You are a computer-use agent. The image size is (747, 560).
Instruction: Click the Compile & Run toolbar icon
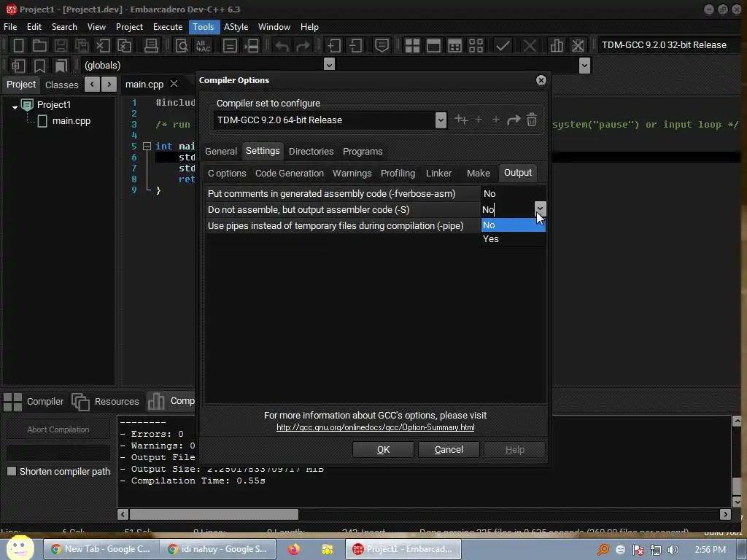pyautogui.click(x=455, y=45)
